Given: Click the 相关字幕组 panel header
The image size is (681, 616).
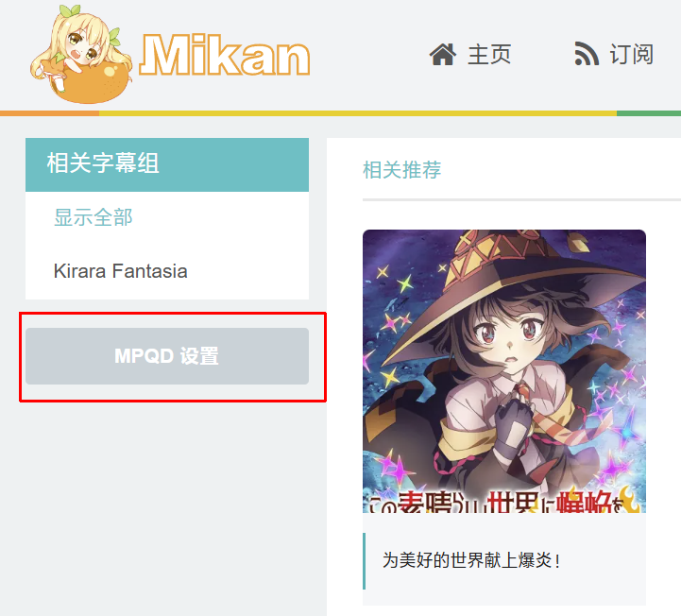Looking at the screenshot, I should coord(167,164).
